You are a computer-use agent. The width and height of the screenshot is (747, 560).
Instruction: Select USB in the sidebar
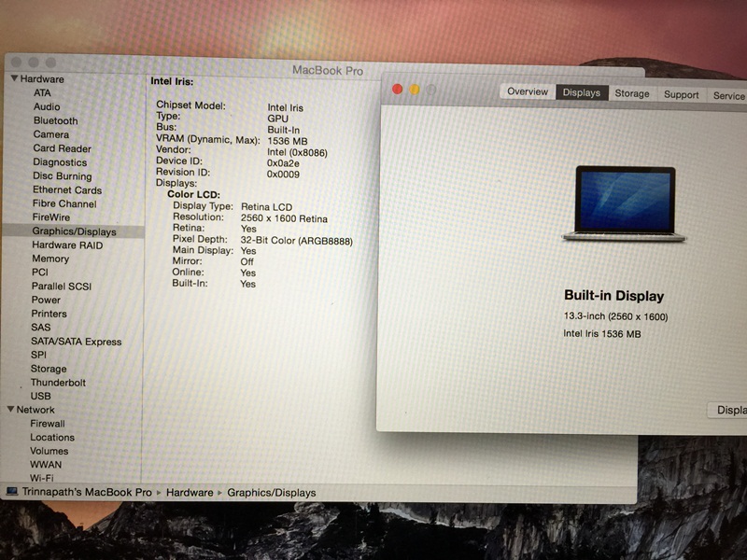[x=40, y=396]
